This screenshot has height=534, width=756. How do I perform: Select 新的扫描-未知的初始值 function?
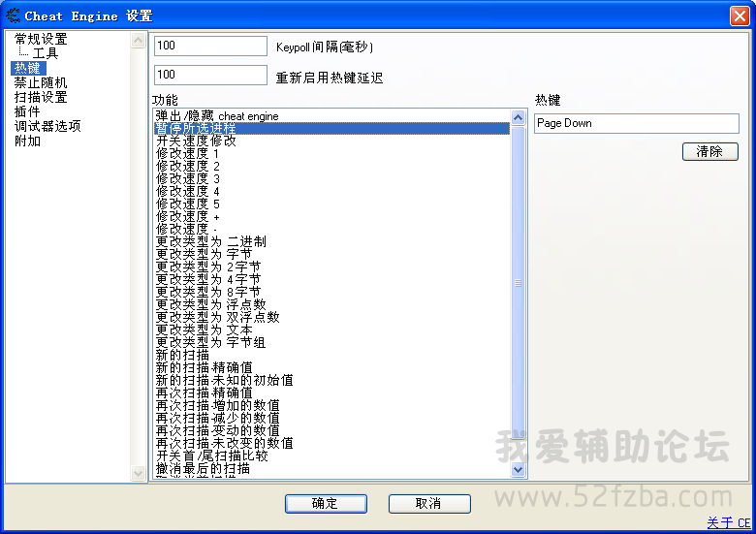[331, 380]
